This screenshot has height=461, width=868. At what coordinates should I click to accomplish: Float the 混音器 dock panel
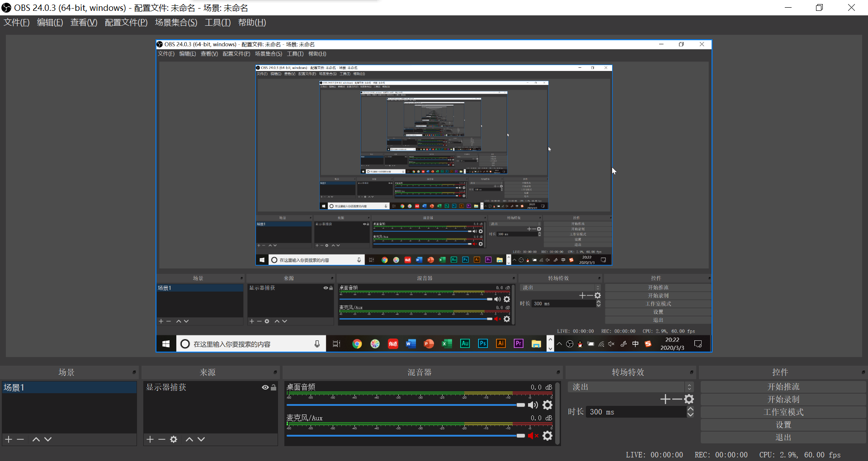point(558,372)
